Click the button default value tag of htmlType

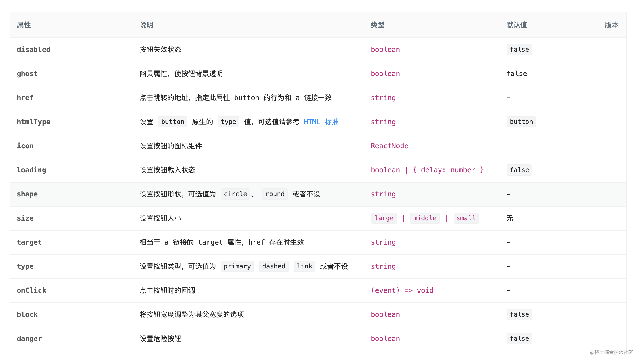(x=521, y=122)
